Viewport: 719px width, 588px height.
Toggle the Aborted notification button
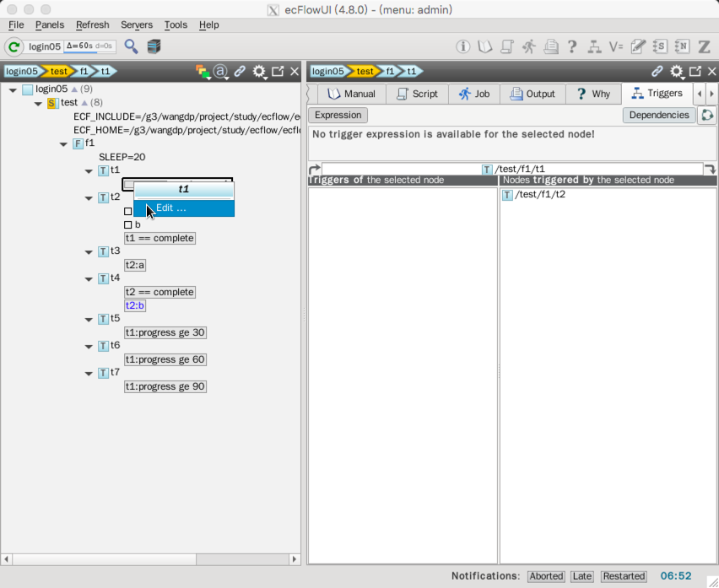point(546,576)
